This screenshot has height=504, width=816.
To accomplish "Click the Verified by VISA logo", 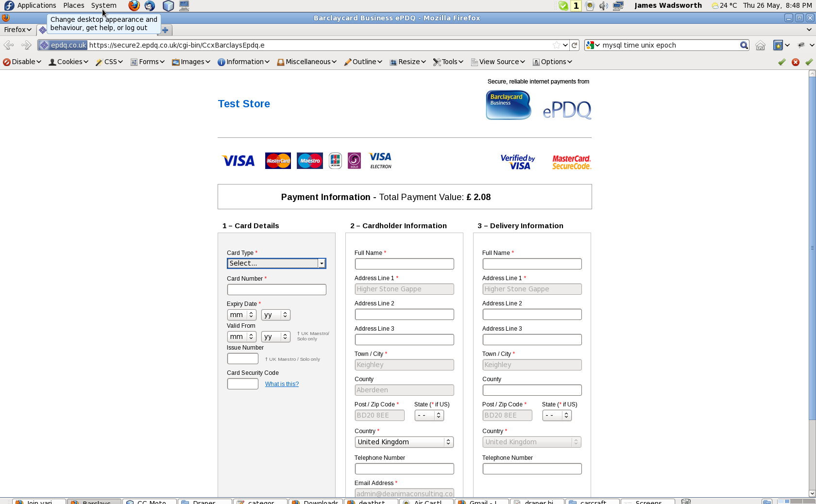I will point(518,162).
